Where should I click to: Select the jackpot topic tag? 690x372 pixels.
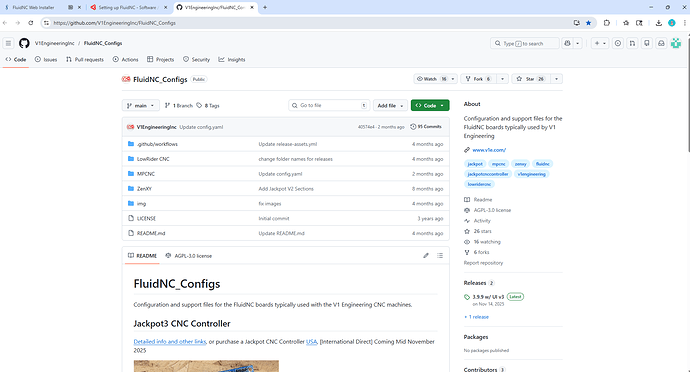tap(475, 164)
